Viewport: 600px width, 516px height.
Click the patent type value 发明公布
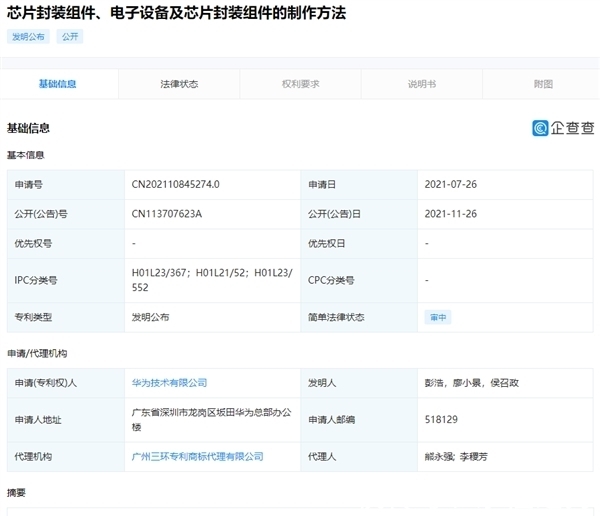[150, 317]
